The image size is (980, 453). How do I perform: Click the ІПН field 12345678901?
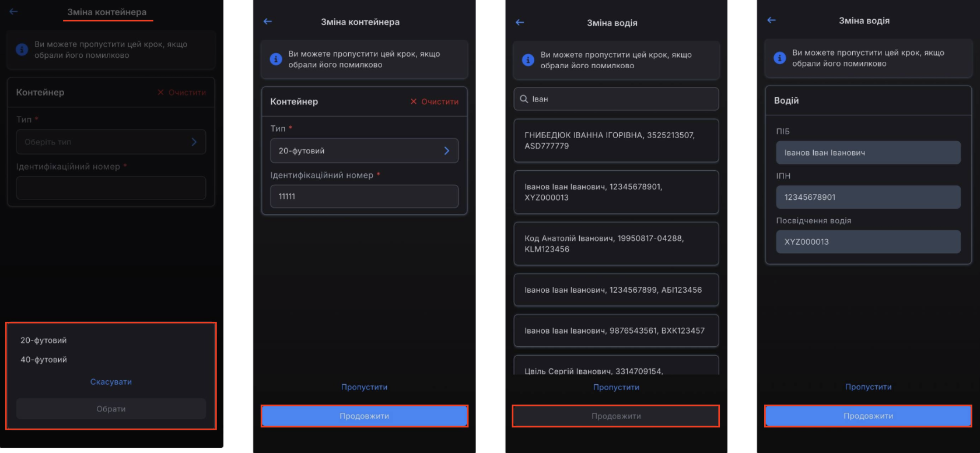[x=868, y=197]
